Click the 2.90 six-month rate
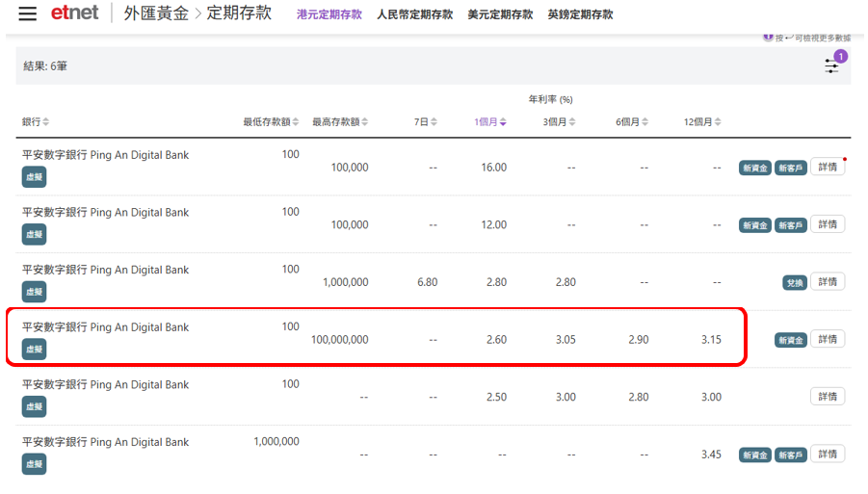This screenshot has height=494, width=868. coord(639,340)
